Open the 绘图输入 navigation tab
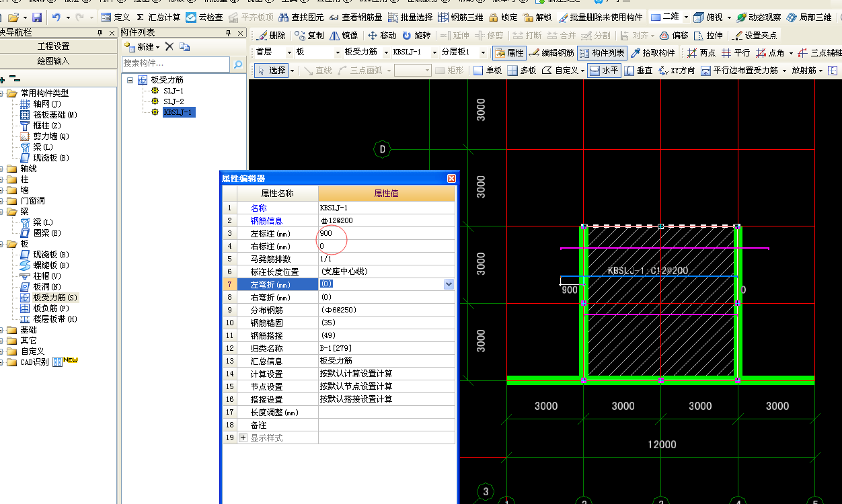Image resolution: width=842 pixels, height=504 pixels. 53,60
